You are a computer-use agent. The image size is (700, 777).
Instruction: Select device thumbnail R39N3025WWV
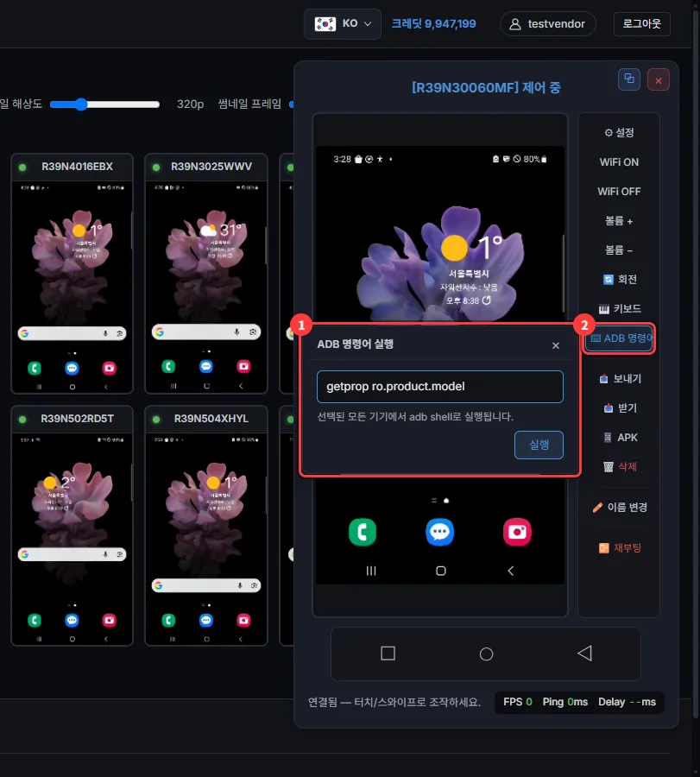tap(206, 274)
